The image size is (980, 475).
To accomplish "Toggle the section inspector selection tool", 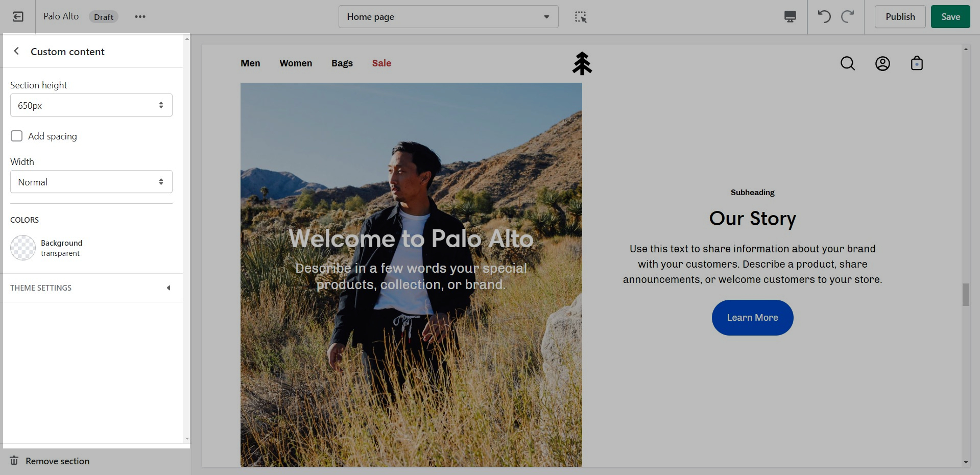I will tap(581, 17).
